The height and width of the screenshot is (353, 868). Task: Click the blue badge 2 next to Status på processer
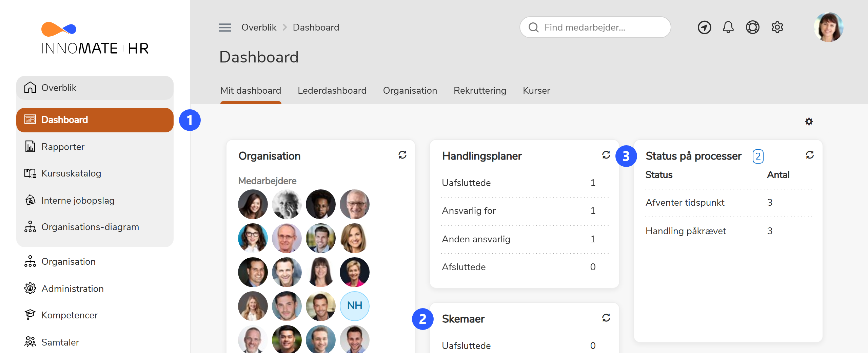pos(758,156)
